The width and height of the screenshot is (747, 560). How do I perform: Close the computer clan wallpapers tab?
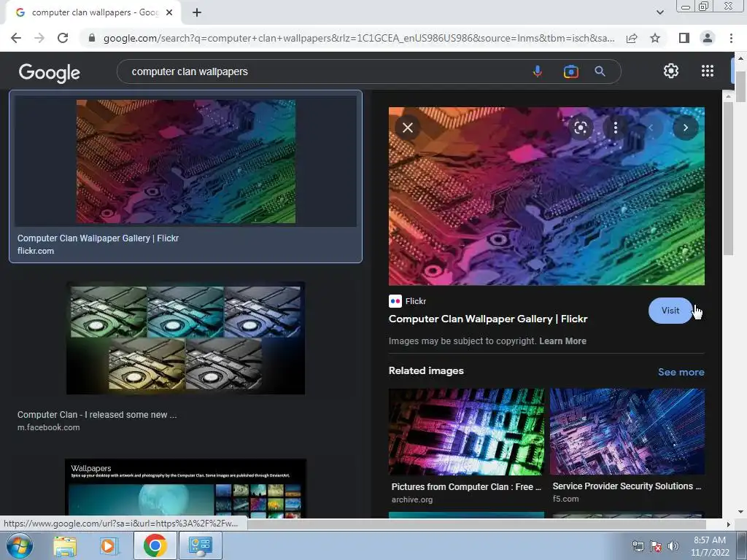tap(169, 12)
